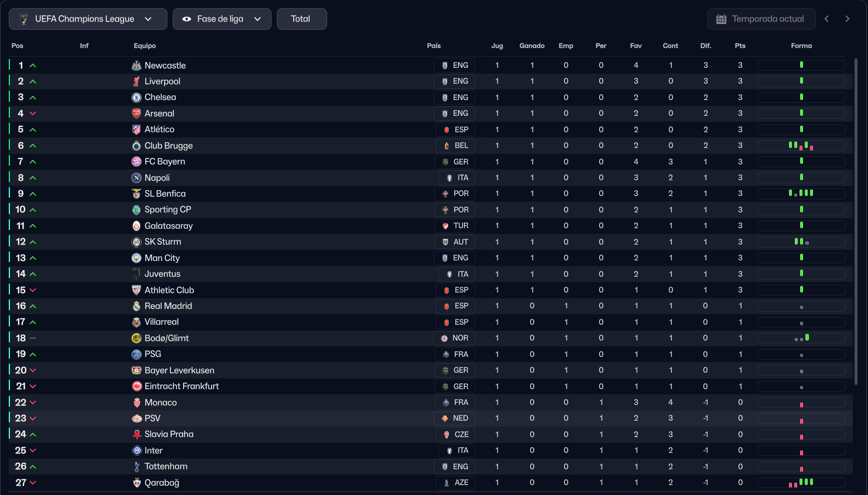This screenshot has height=495, width=868.
Task: Click the Inter crest
Action: [x=136, y=451]
